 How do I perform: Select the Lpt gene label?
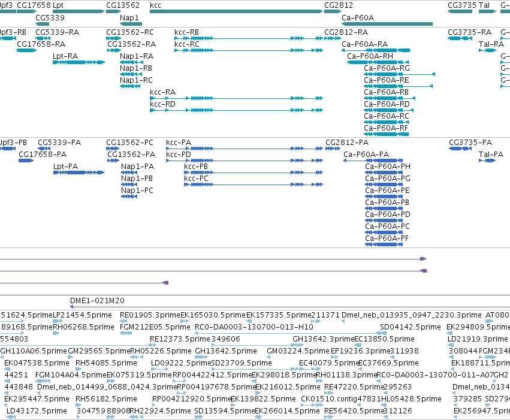pos(58,5)
